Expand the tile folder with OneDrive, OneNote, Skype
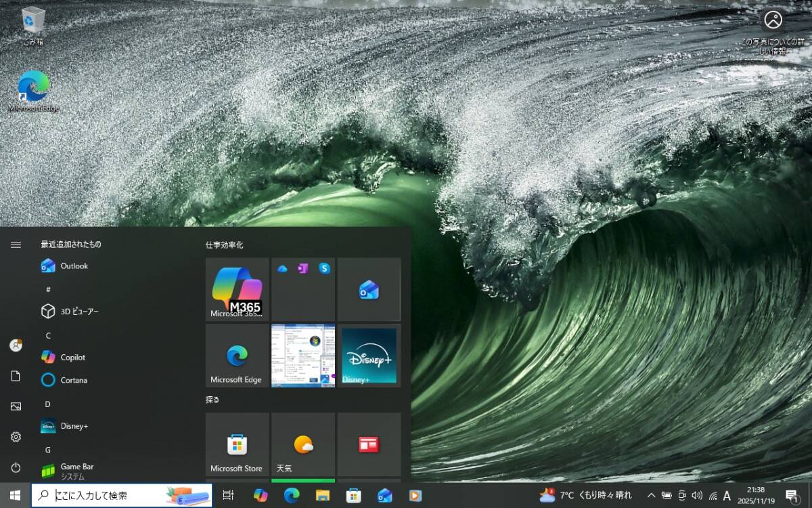812x508 pixels. 303,289
